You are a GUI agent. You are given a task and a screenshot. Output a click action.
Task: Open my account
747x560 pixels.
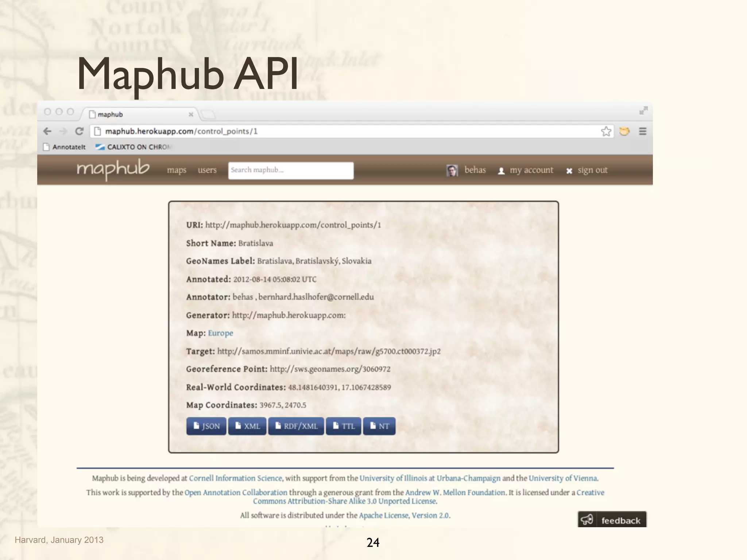coord(531,170)
